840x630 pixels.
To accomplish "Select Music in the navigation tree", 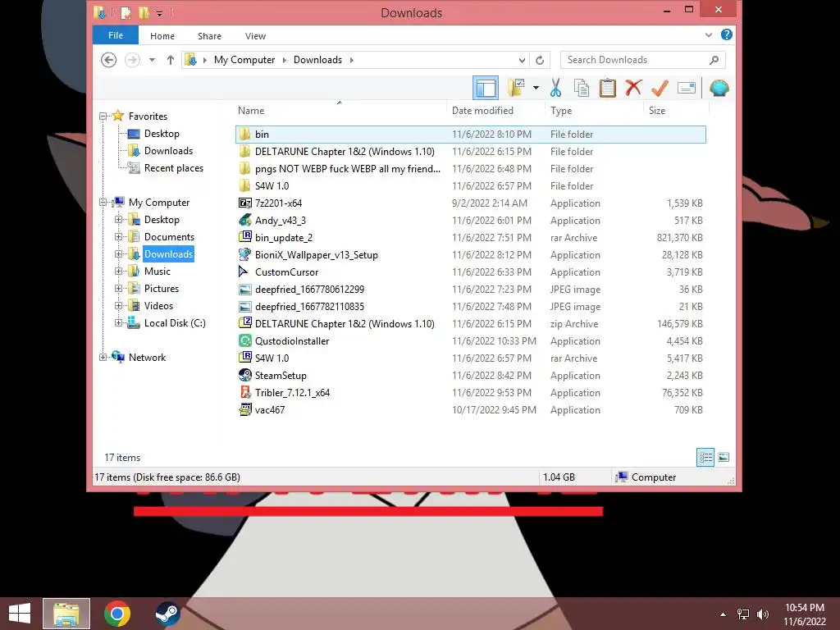I will (x=157, y=272).
